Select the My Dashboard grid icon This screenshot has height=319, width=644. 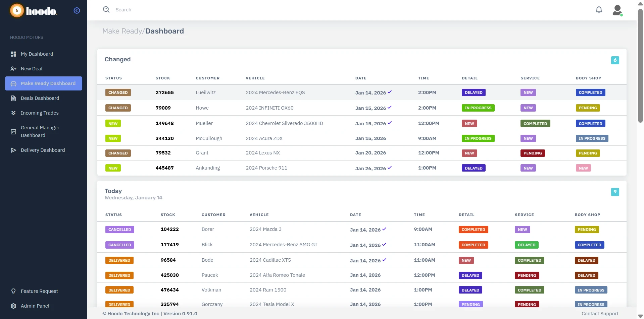(x=13, y=54)
